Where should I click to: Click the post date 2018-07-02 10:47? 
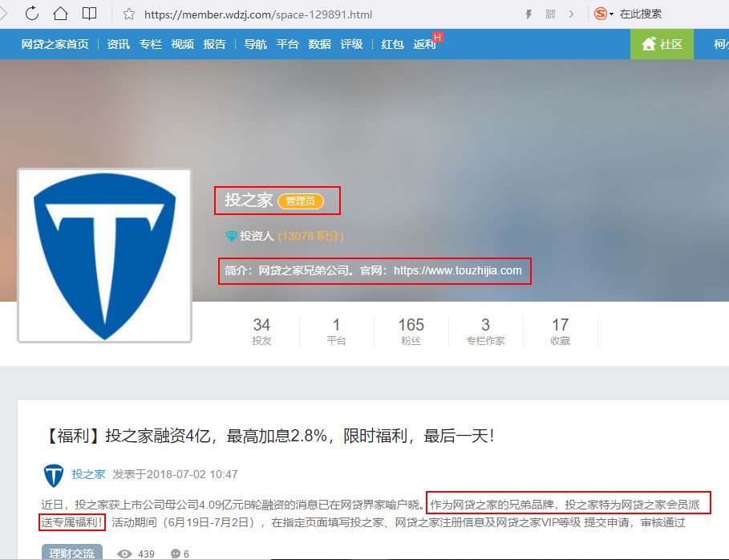point(192,474)
